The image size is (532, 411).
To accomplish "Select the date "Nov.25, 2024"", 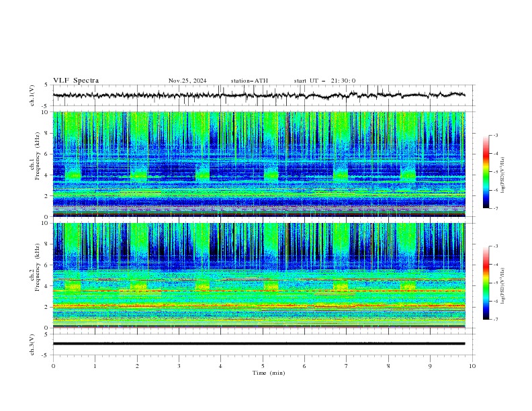I will [x=187, y=81].
